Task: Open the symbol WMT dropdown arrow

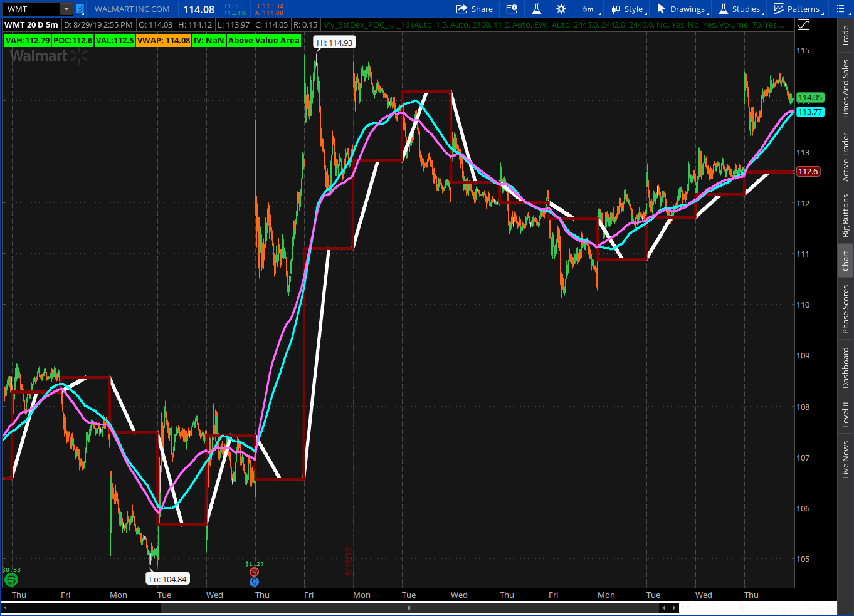Action: click(66, 9)
